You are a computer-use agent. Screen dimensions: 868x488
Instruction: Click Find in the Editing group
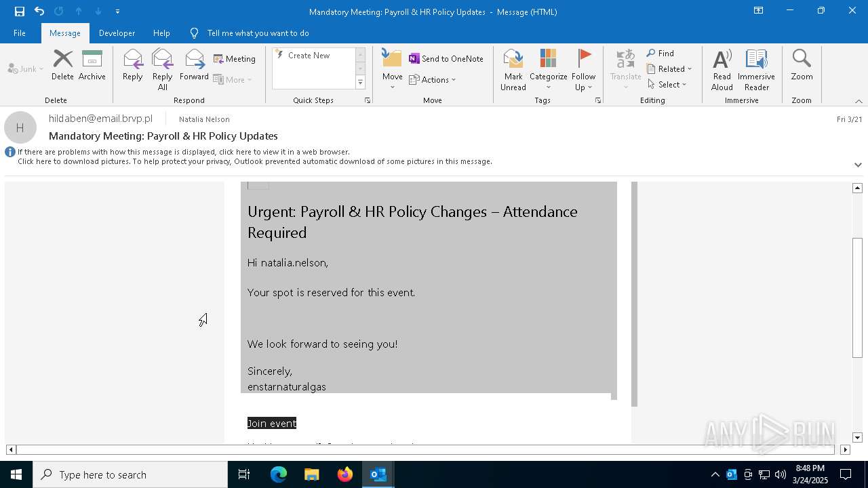660,54
